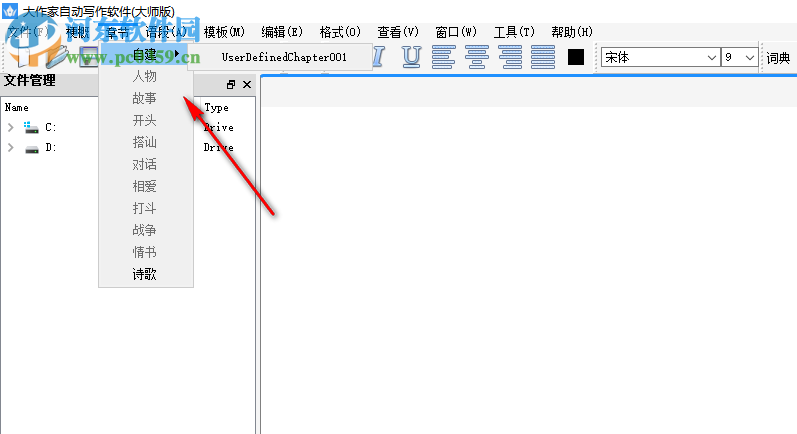Click the 文件管理 panel title

[30, 81]
